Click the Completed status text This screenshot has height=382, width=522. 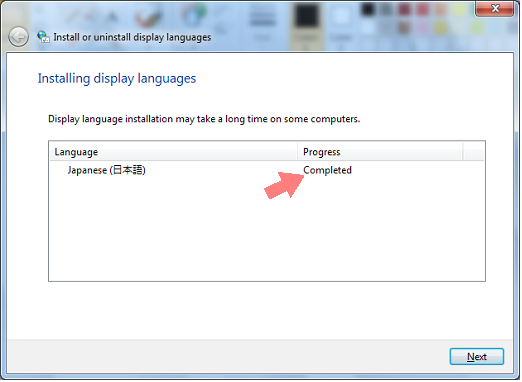tap(328, 171)
